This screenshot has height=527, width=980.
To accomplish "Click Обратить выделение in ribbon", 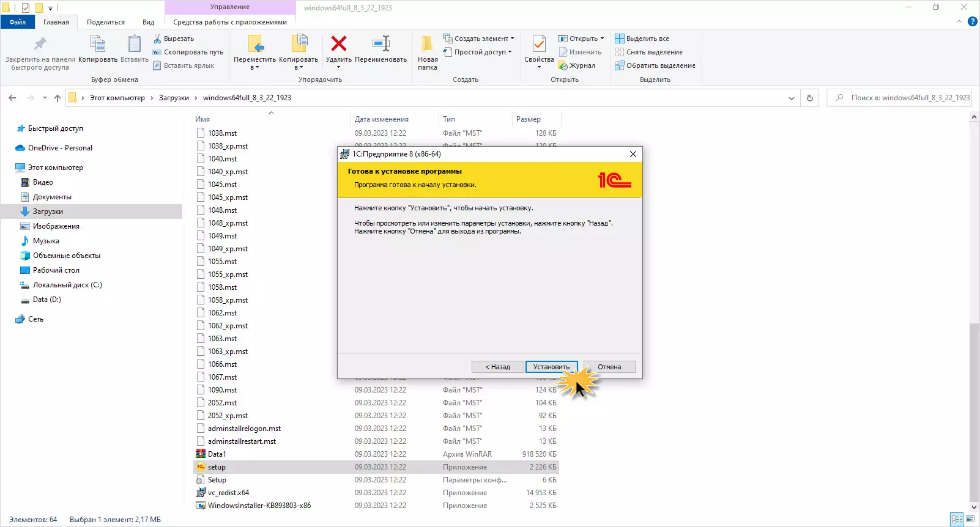I will pyautogui.click(x=655, y=65).
